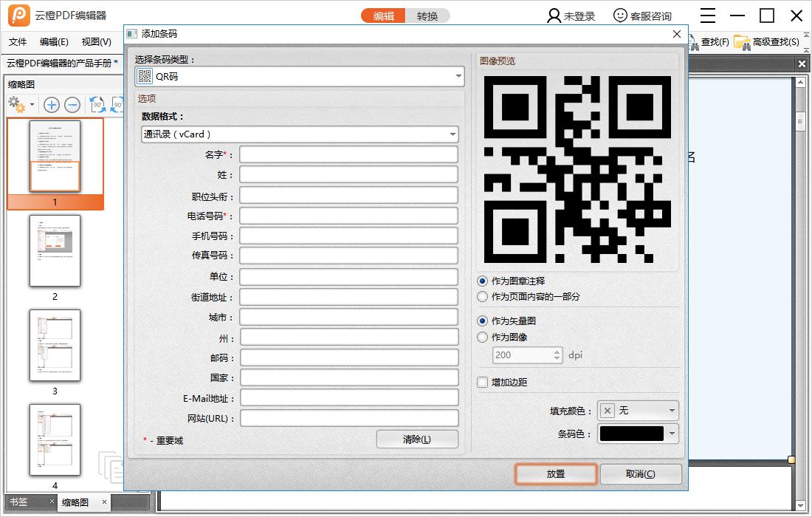This screenshot has width=812, height=517.
Task: Open 填充颜色 dropdown
Action: tap(638, 411)
